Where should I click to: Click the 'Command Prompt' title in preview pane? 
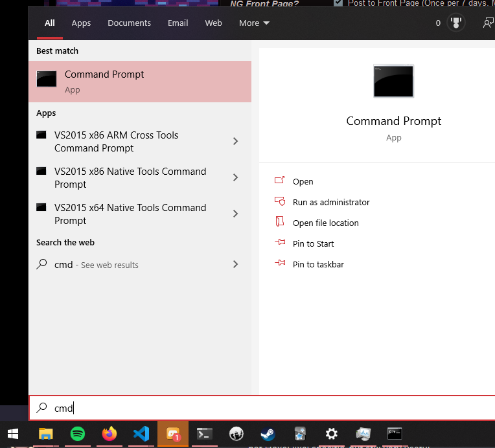394,121
